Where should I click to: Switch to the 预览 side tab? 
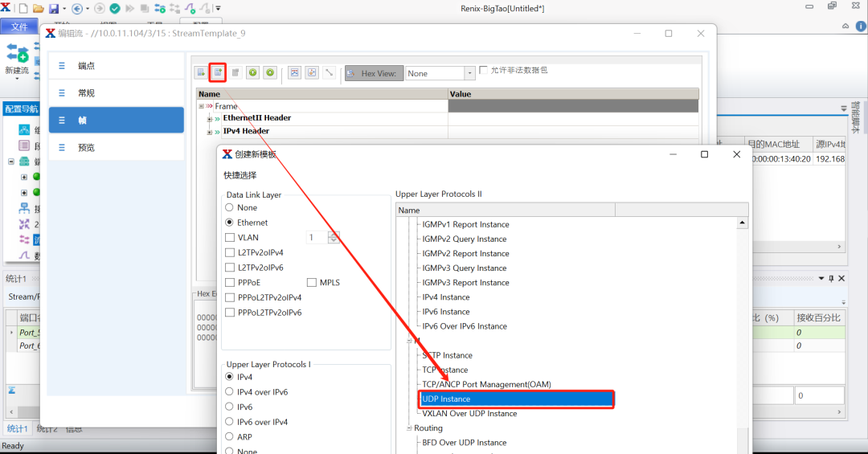click(86, 148)
